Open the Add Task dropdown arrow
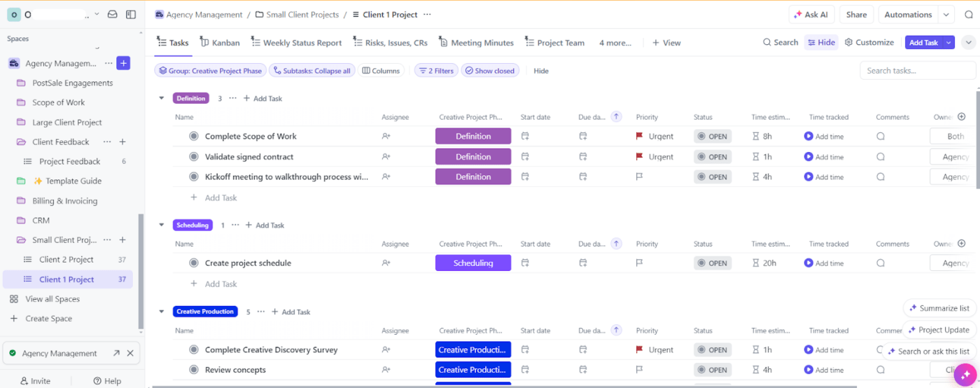The image size is (980, 388). tap(948, 43)
